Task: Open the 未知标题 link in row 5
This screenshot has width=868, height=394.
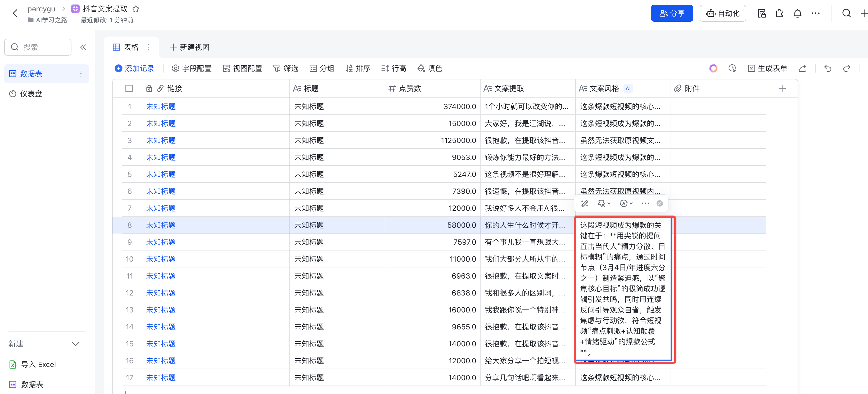Action: click(x=161, y=174)
